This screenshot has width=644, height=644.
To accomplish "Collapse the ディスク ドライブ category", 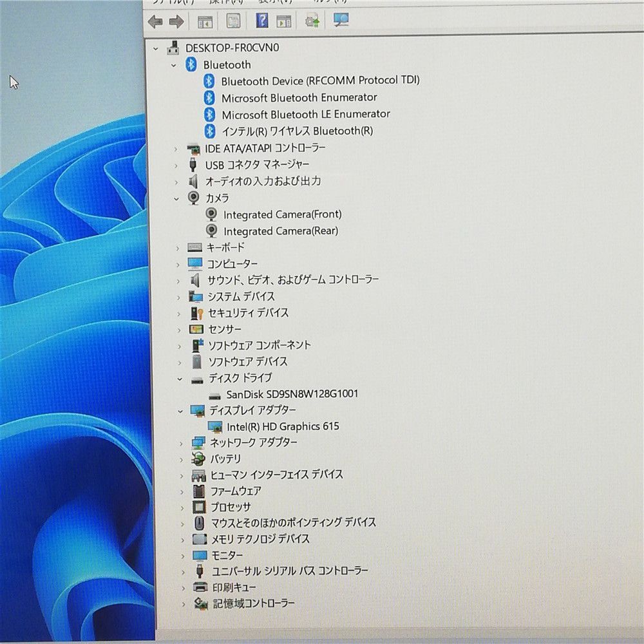I will pyautogui.click(x=180, y=378).
